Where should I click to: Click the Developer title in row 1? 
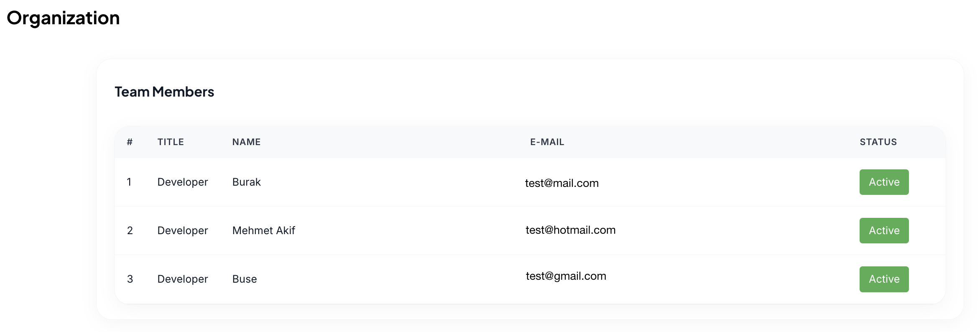(182, 182)
